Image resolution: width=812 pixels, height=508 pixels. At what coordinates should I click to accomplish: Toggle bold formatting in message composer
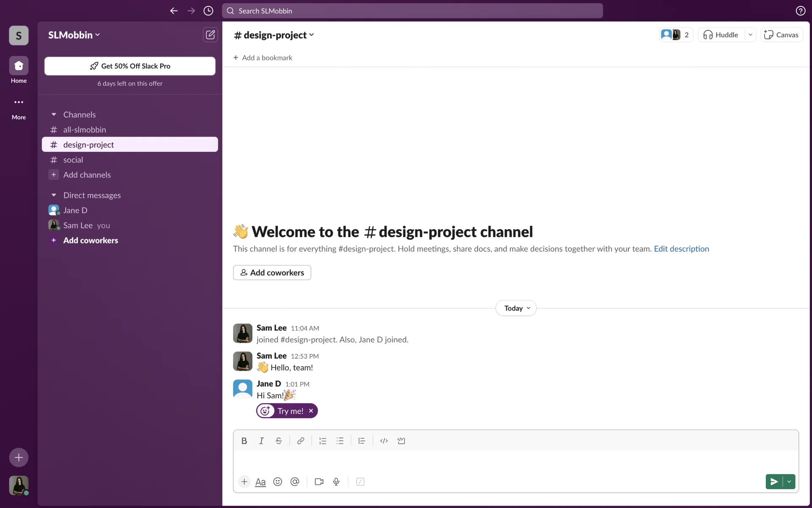244,441
